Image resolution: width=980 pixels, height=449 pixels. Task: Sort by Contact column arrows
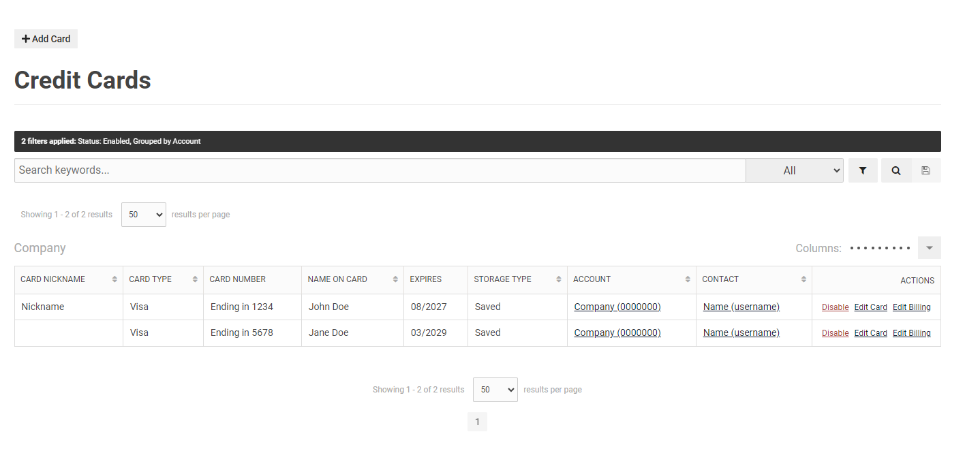[803, 279]
